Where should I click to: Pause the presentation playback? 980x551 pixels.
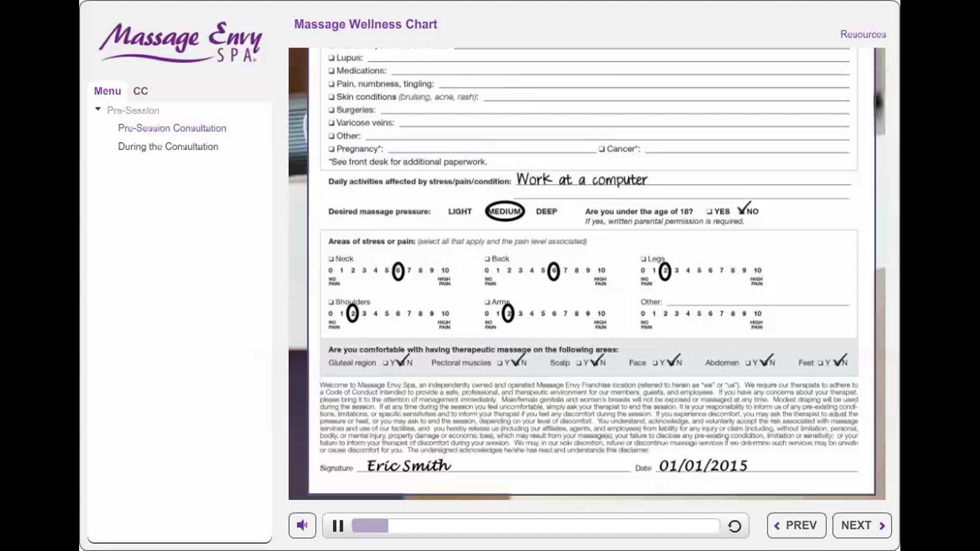pos(338,525)
